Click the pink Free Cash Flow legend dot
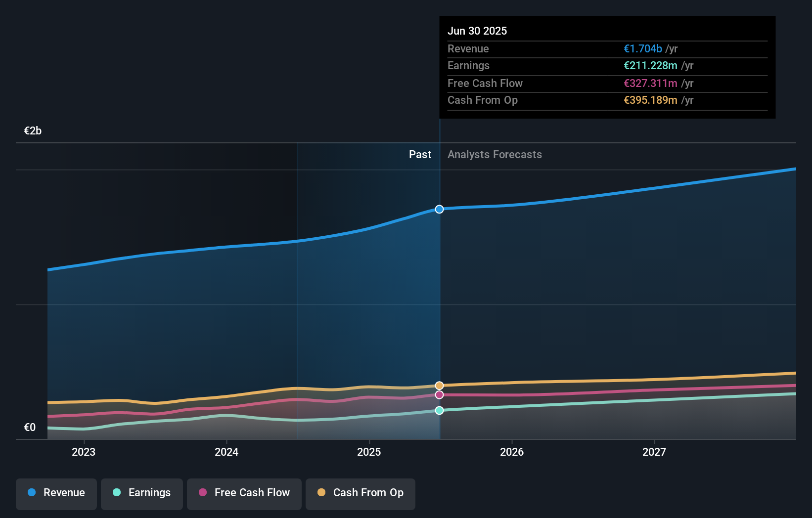Viewport: 812px width, 518px height. click(203, 493)
